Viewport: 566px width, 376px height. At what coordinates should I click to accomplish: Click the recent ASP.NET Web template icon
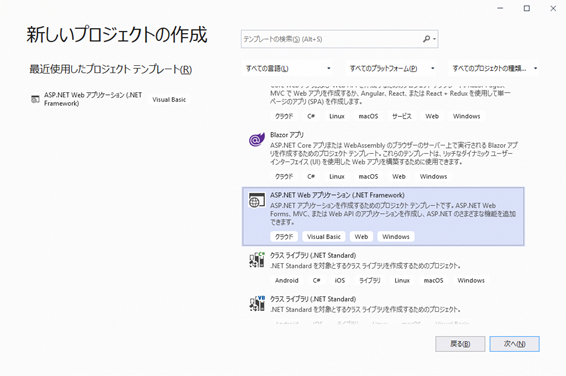(35, 99)
